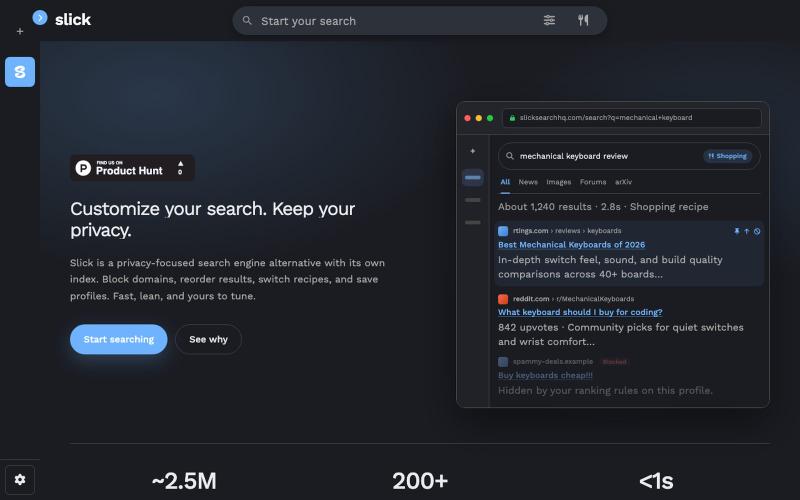The image size is (800, 500).
Task: Open the slick logo home link
Action: [x=73, y=20]
